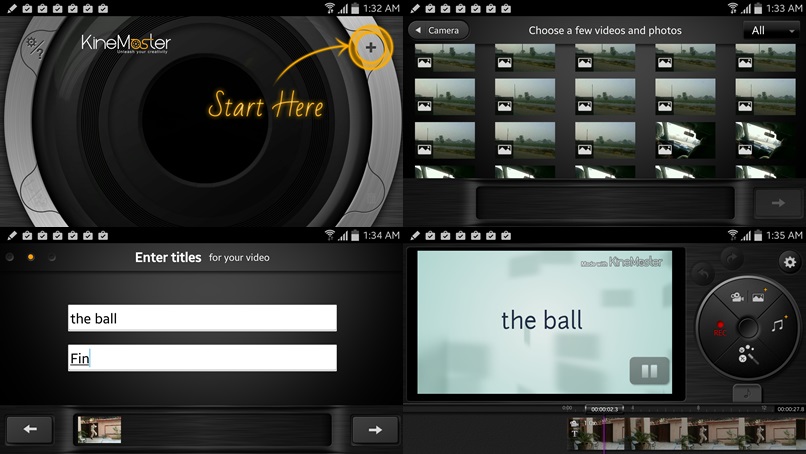Select the clip thumbnail in the Enter titles tray
This screenshot has width=806, height=454.
(100, 429)
